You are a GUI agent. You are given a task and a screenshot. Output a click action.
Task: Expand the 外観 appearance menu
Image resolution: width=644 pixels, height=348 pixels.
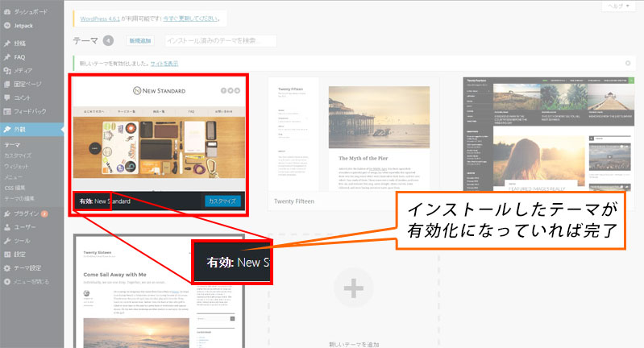25,129
